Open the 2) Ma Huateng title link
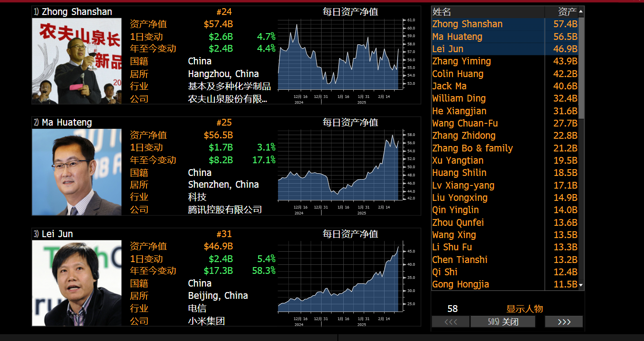 click(63, 122)
